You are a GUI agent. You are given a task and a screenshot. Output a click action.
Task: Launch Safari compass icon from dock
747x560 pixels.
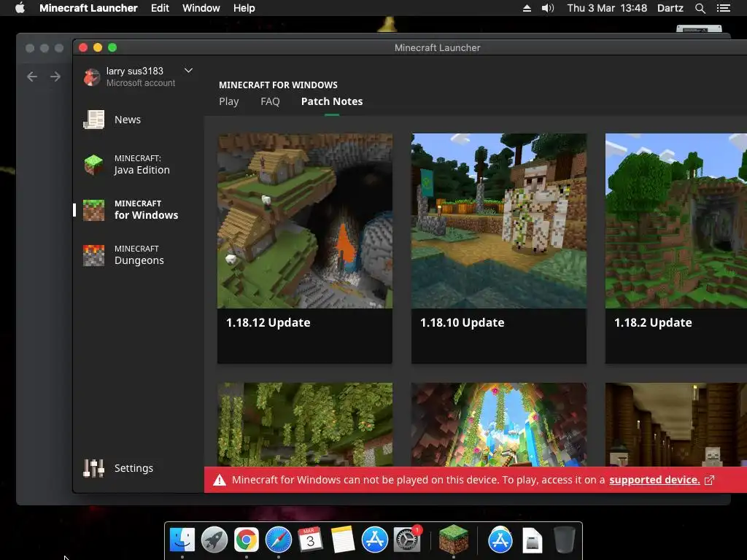pyautogui.click(x=278, y=540)
